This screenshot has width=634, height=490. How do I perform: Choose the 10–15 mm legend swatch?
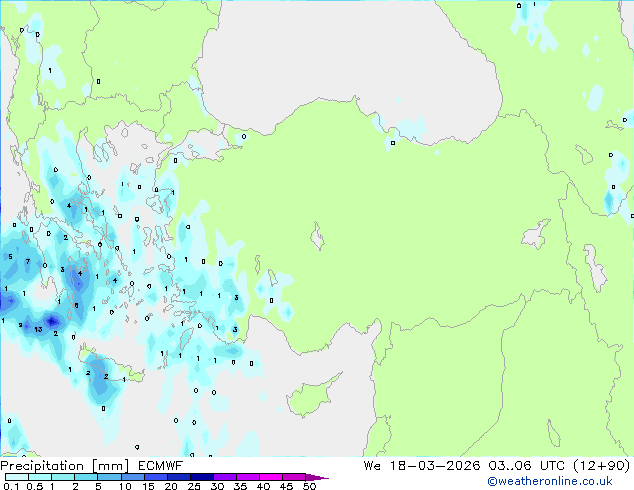(x=132, y=477)
